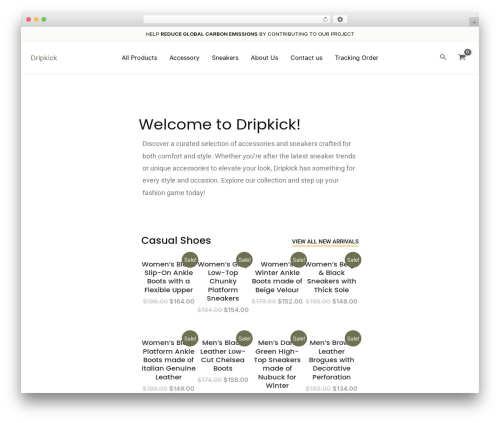Click the browser extension button beside address bar
The image size is (500, 423).
pyautogui.click(x=340, y=19)
